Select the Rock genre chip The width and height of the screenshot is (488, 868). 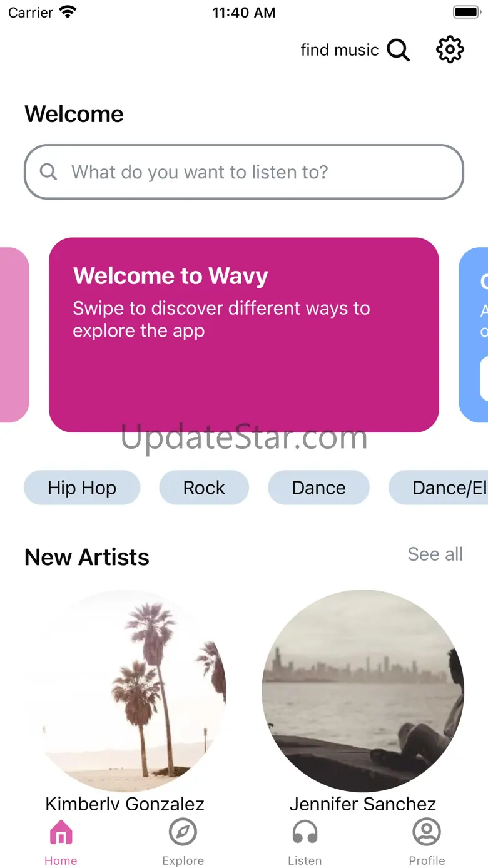coord(204,488)
